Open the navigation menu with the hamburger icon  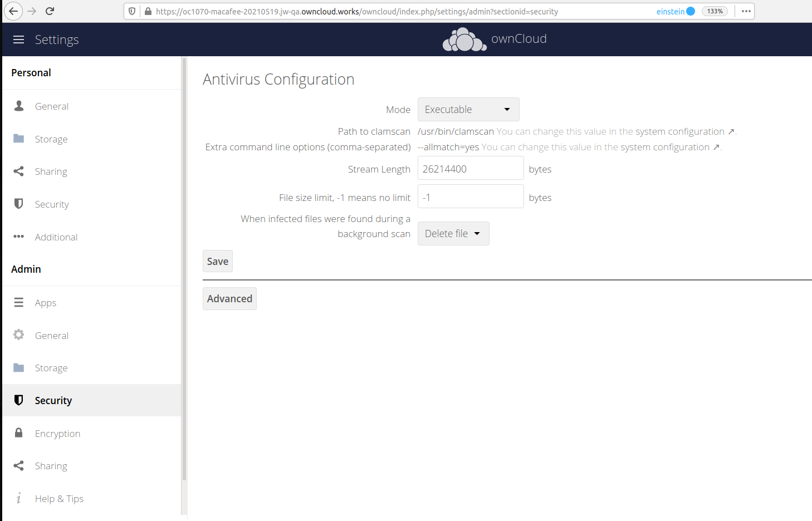click(x=18, y=39)
